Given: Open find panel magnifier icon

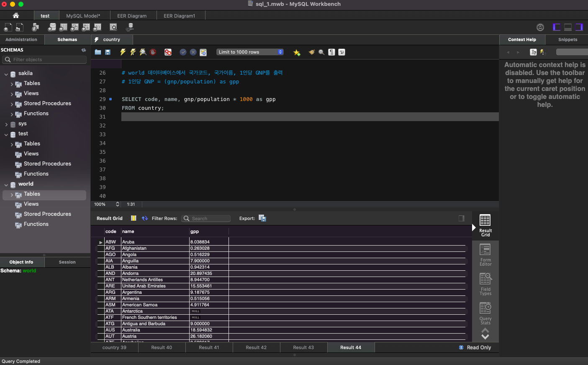Looking at the screenshot, I should click(x=321, y=52).
